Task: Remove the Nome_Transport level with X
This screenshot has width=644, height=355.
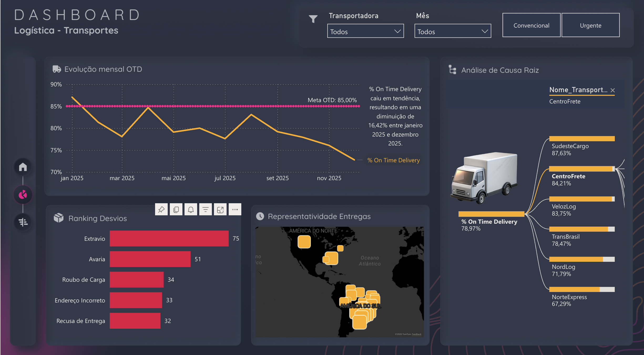Action: 613,90
